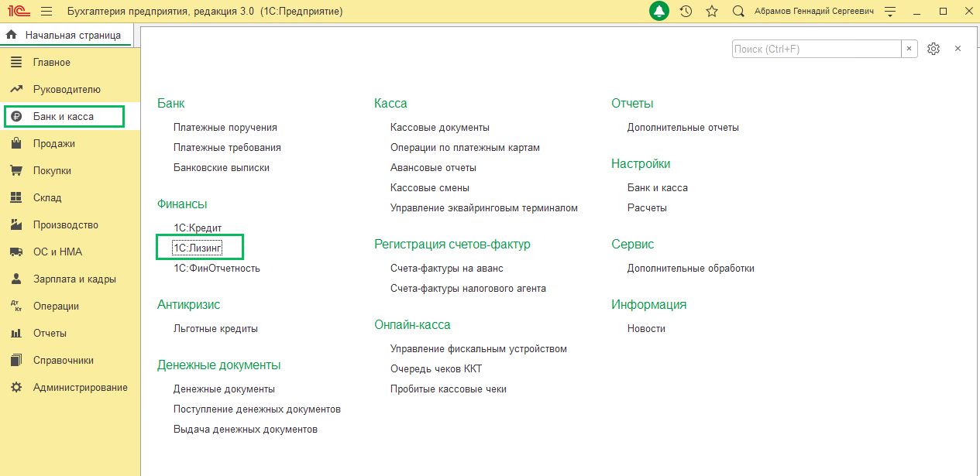The image size is (980, 476).
Task: Open Кассовые смены
Action: click(430, 188)
